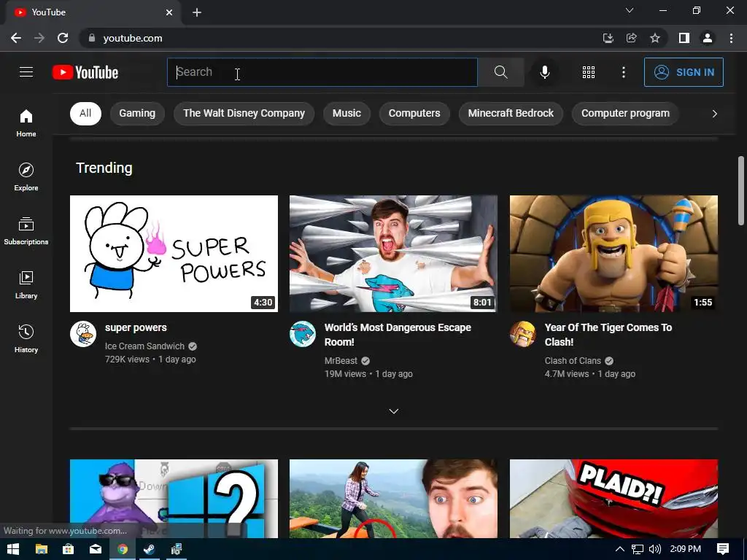Open Ice Cream Sandwich channel name

[144, 346]
